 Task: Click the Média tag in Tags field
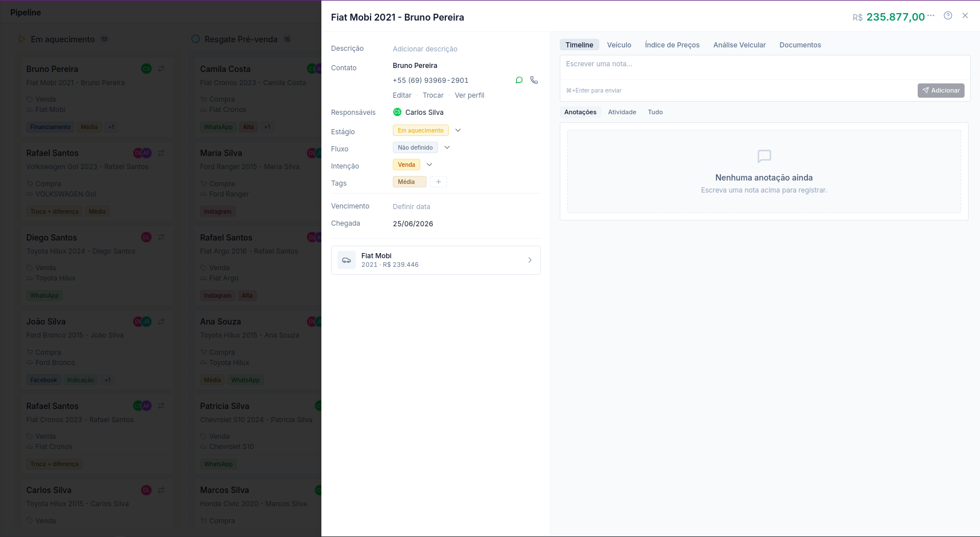coord(409,182)
